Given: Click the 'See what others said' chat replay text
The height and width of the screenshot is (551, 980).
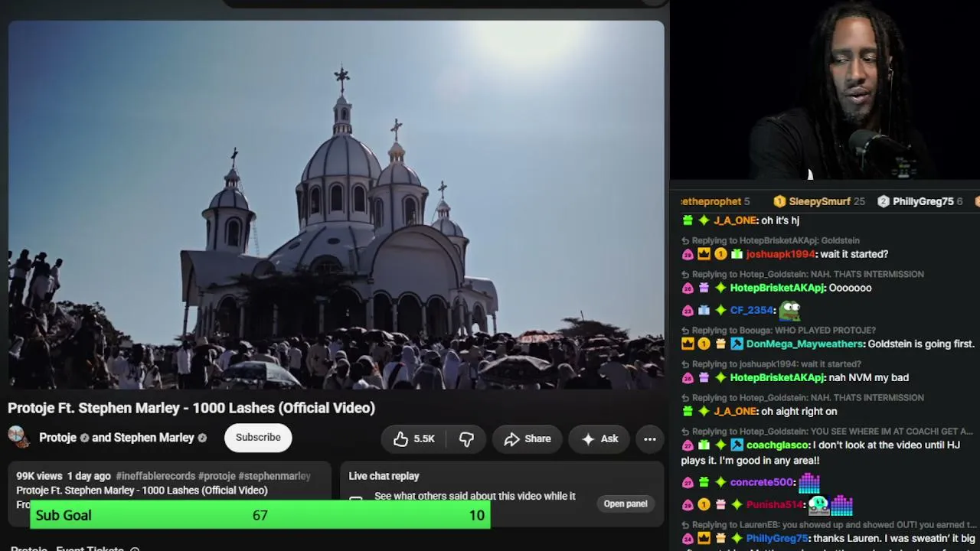Looking at the screenshot, I should 475,496.
